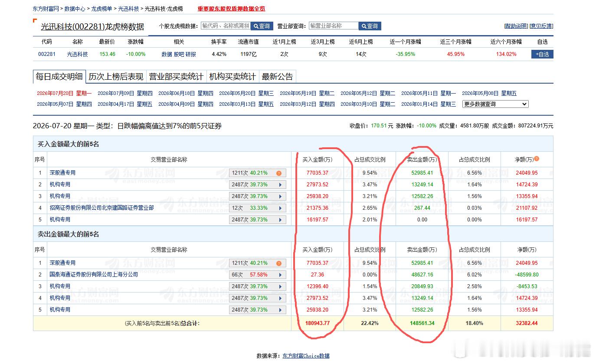Open 东方财富Choice数据 source link
Viewport: 596px width, 364px height.
click(306, 356)
